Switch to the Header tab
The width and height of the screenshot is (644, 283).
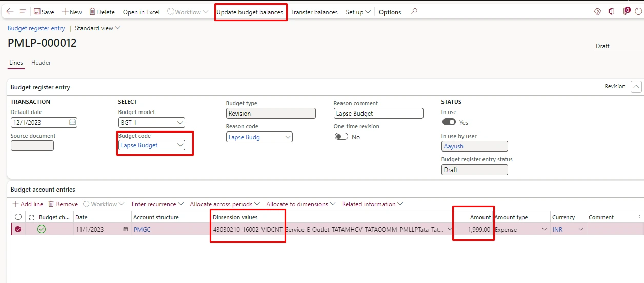(41, 63)
